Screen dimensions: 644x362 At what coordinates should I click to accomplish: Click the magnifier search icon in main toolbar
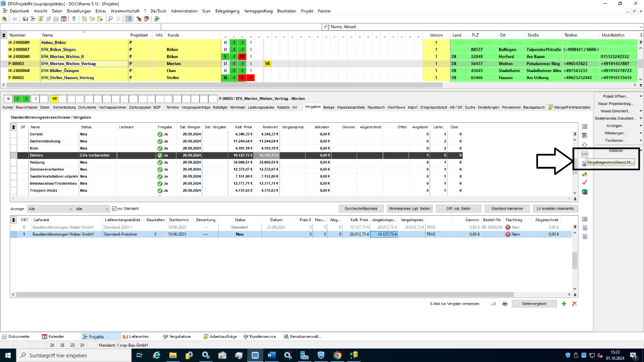point(110,19)
